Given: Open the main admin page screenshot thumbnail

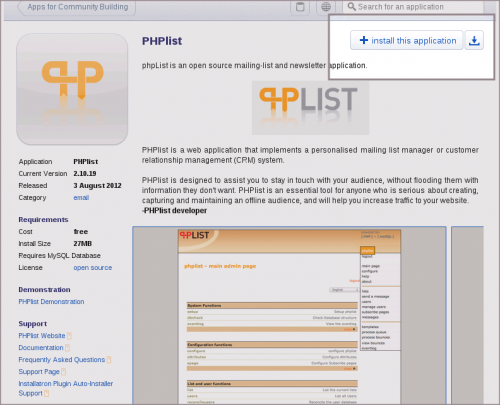Looking at the screenshot, I should (x=289, y=315).
